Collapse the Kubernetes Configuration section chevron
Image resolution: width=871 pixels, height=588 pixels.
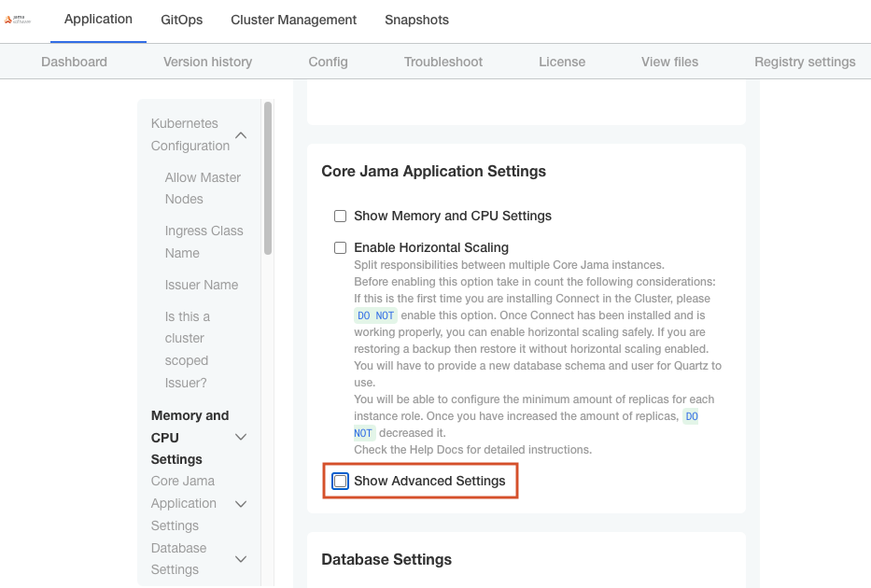tap(241, 135)
